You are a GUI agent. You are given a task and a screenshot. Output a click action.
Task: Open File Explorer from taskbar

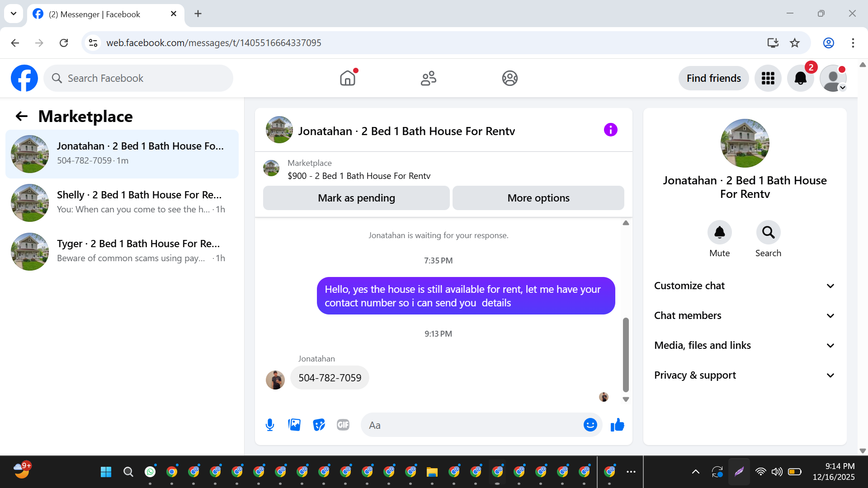click(x=432, y=472)
